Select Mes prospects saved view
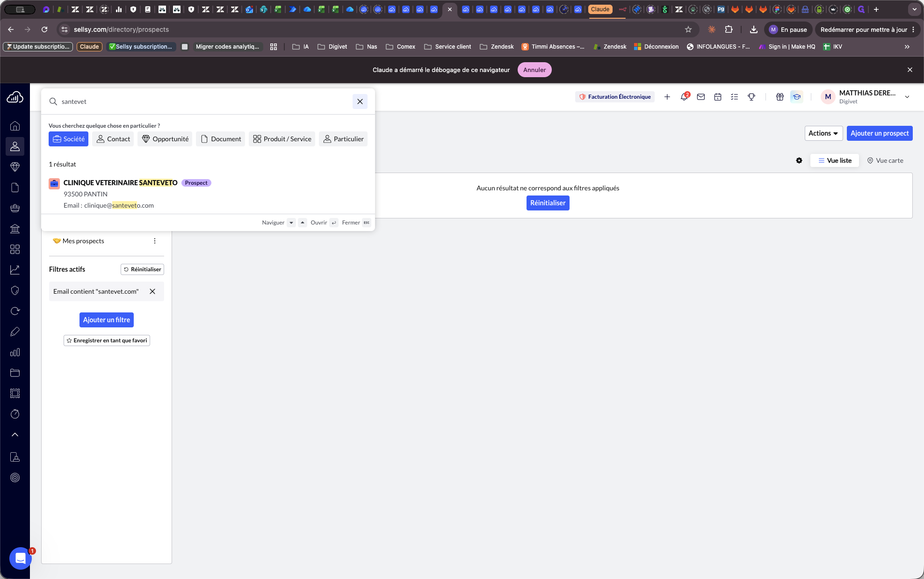Image resolution: width=924 pixels, height=579 pixels. 79,241
